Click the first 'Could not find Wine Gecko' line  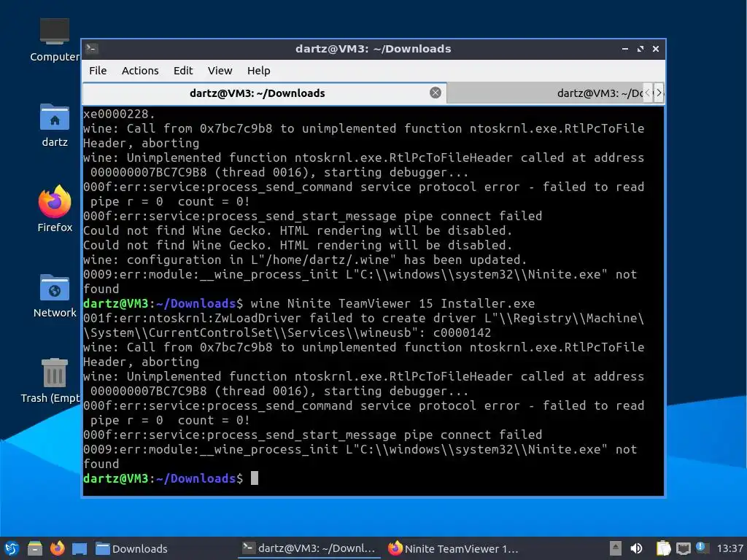(x=298, y=230)
